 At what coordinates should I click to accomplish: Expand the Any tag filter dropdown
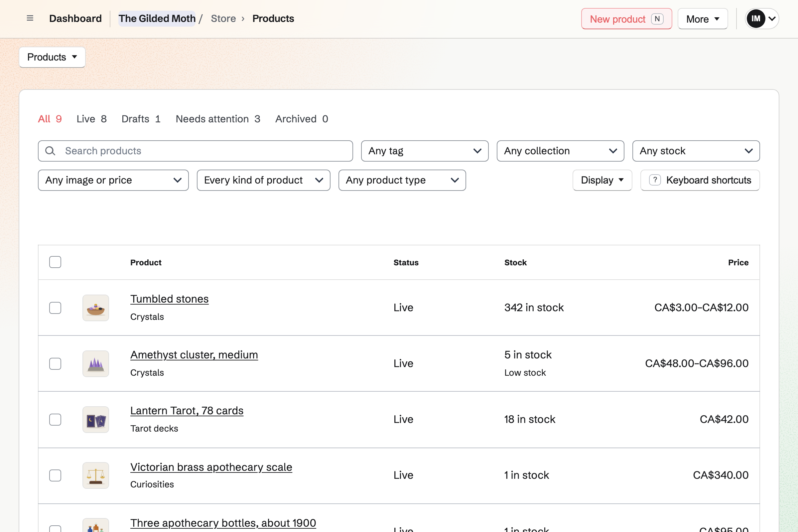pos(425,151)
